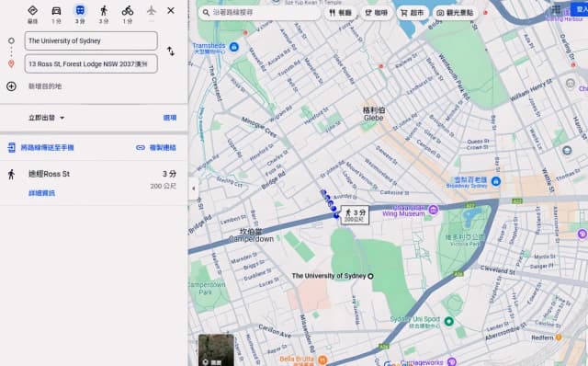Click the William Henry St road label
588x366 pixels.
(531, 90)
